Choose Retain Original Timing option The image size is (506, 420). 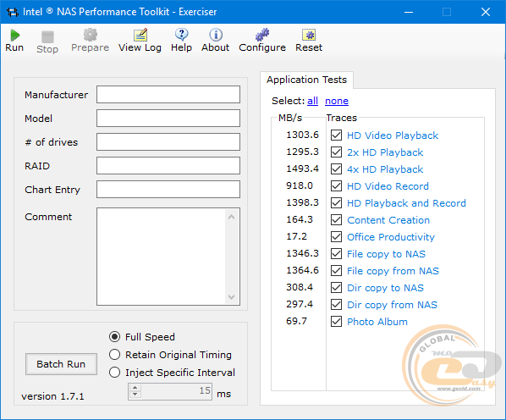[114, 355]
